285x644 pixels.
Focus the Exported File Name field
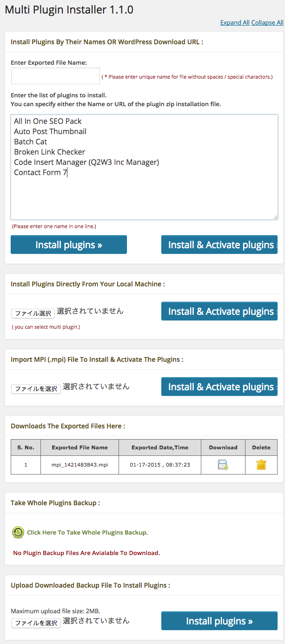(55, 76)
